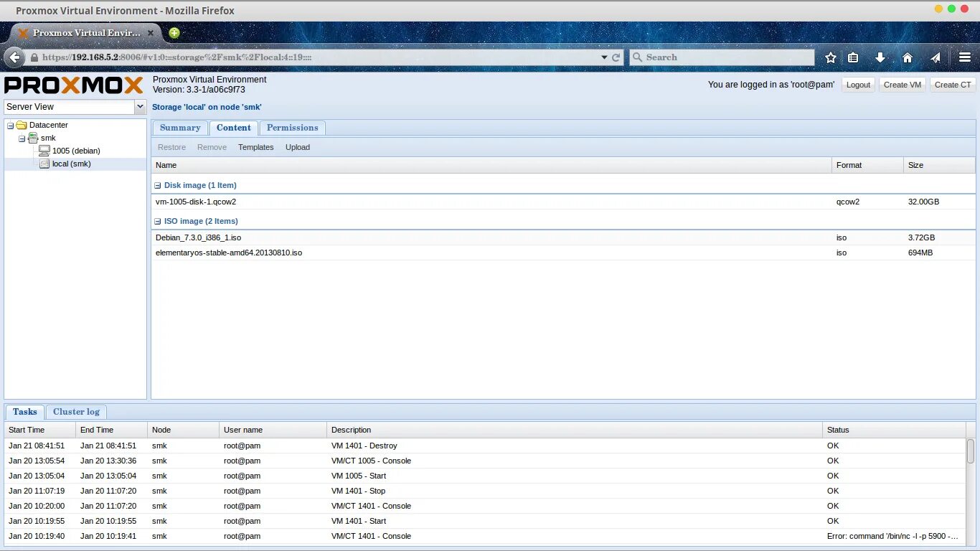Click the Templates toolbar button
Screen dimensions: 980x551
256,147
